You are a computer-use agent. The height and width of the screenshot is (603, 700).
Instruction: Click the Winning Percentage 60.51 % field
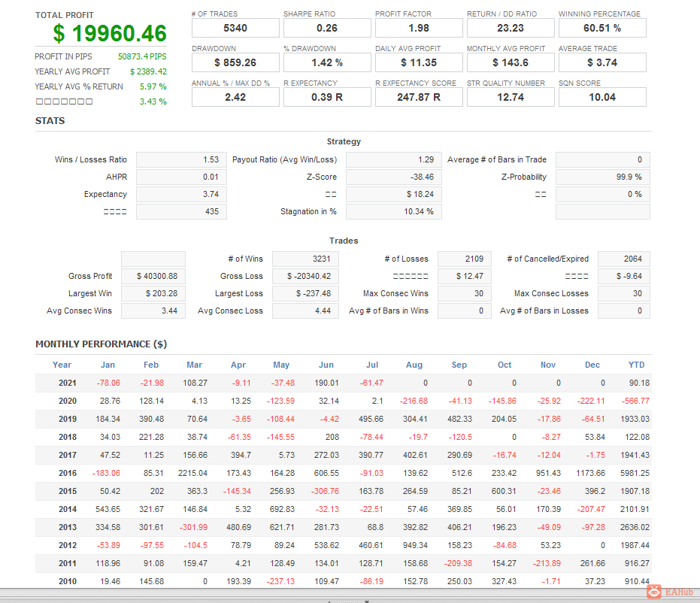point(602,28)
